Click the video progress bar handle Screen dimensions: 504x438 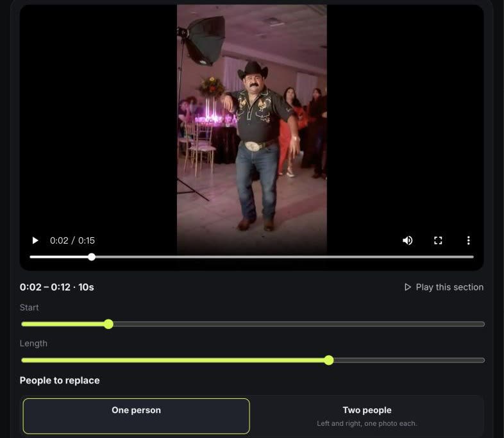pyautogui.click(x=92, y=257)
